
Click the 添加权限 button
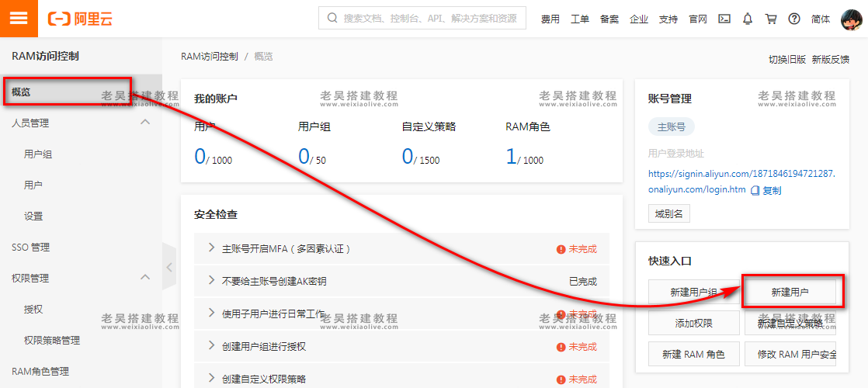(693, 324)
